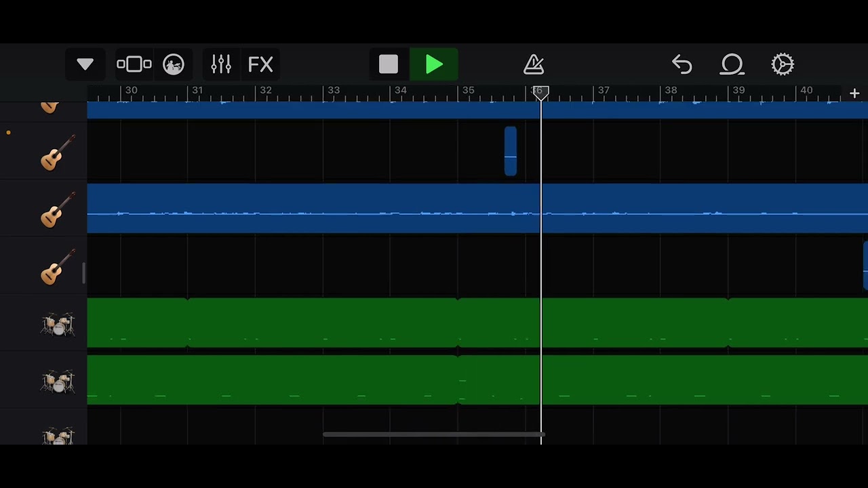
Task: Click bar 40 on the ruler
Action: pyautogui.click(x=806, y=90)
